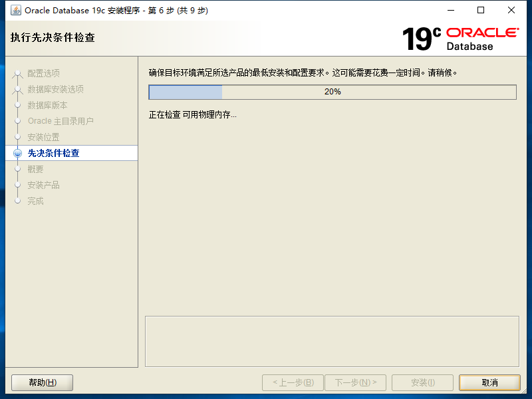Image resolution: width=532 pixels, height=399 pixels.
Task: Proceed with the 下一步(N) button
Action: (x=355, y=383)
